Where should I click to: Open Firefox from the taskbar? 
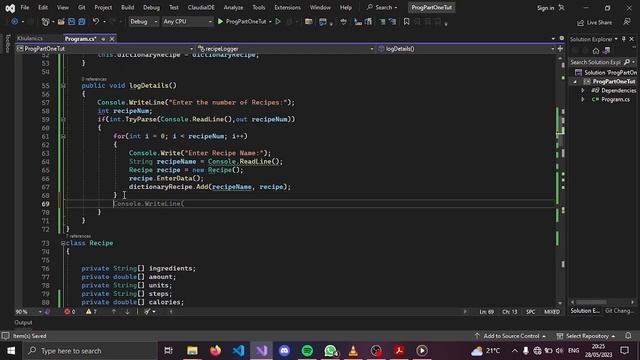tap(216, 351)
